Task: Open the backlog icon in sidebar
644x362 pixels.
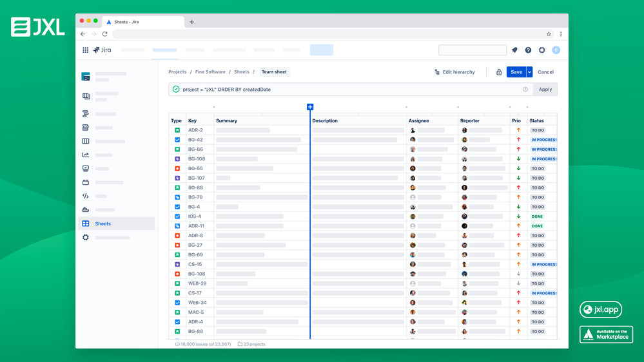Action: pyautogui.click(x=86, y=128)
